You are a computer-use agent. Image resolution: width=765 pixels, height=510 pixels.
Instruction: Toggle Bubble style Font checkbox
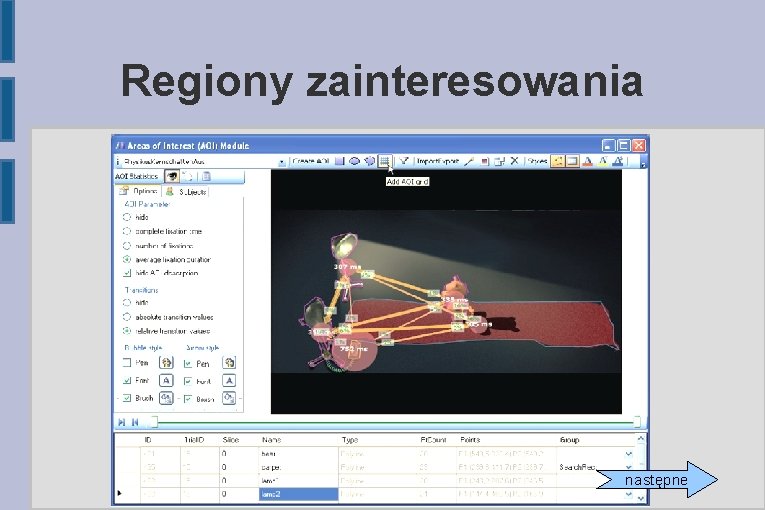tap(127, 380)
